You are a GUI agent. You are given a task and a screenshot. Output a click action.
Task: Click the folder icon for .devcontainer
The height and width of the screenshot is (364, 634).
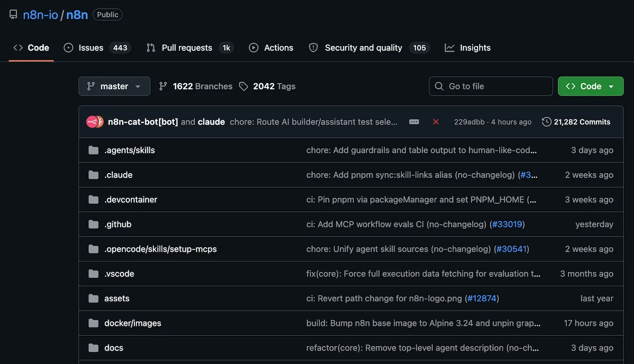[x=93, y=199]
